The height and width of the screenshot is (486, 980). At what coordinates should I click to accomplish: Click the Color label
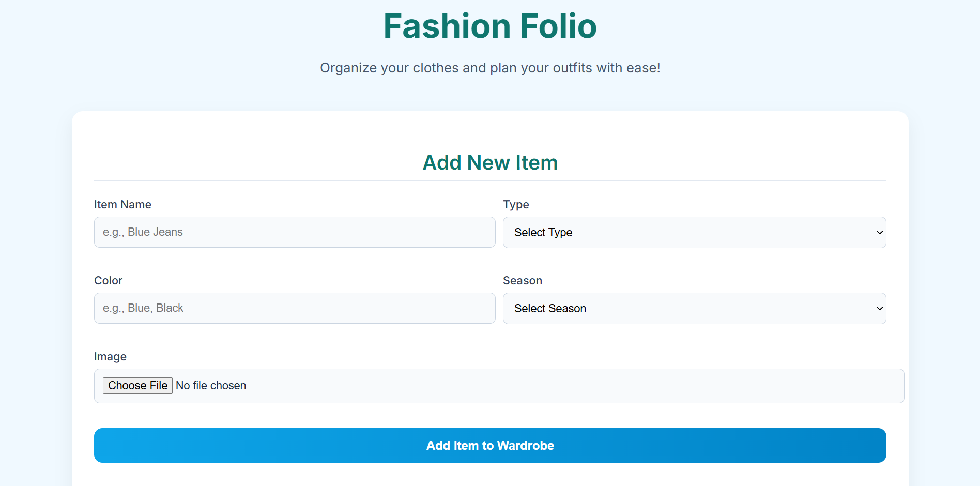click(108, 280)
